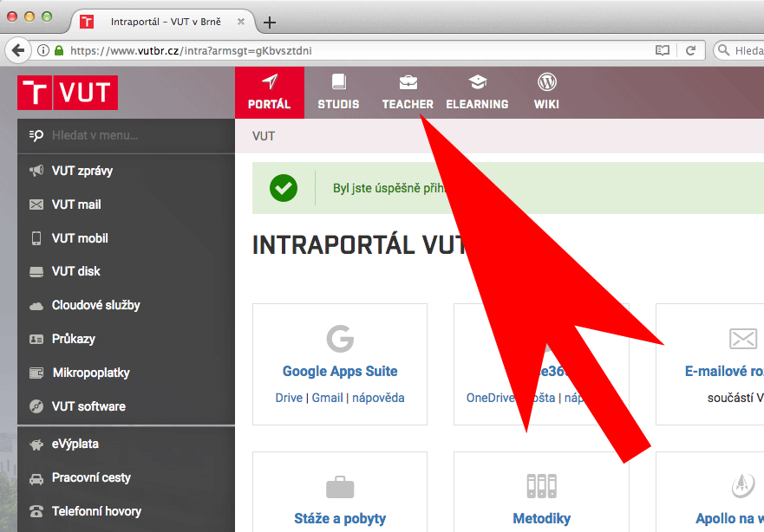Click the envelope icon above E-mailové
Image resolution: width=764 pixels, height=532 pixels.
(743, 339)
